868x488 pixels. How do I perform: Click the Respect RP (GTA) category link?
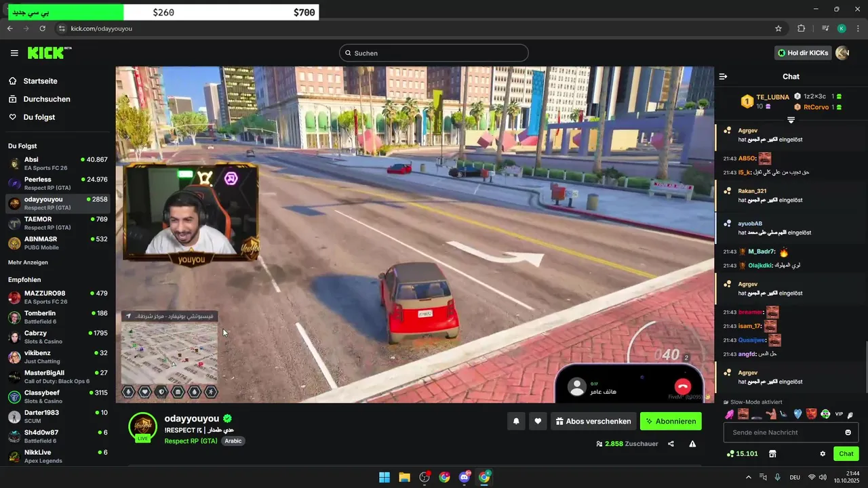coord(191,441)
